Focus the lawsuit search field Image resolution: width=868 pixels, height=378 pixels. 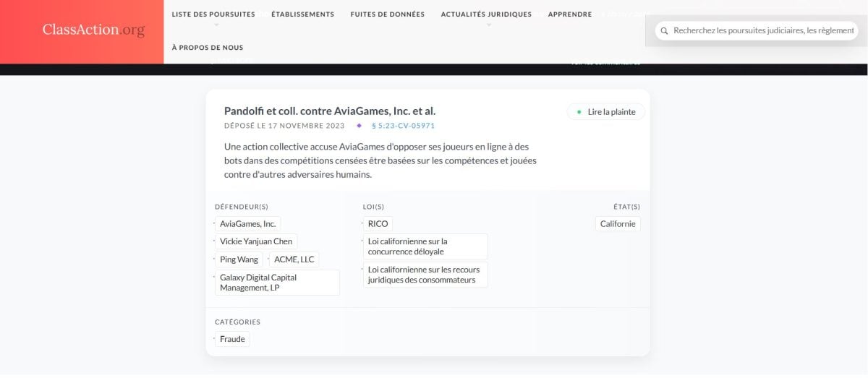[757, 31]
